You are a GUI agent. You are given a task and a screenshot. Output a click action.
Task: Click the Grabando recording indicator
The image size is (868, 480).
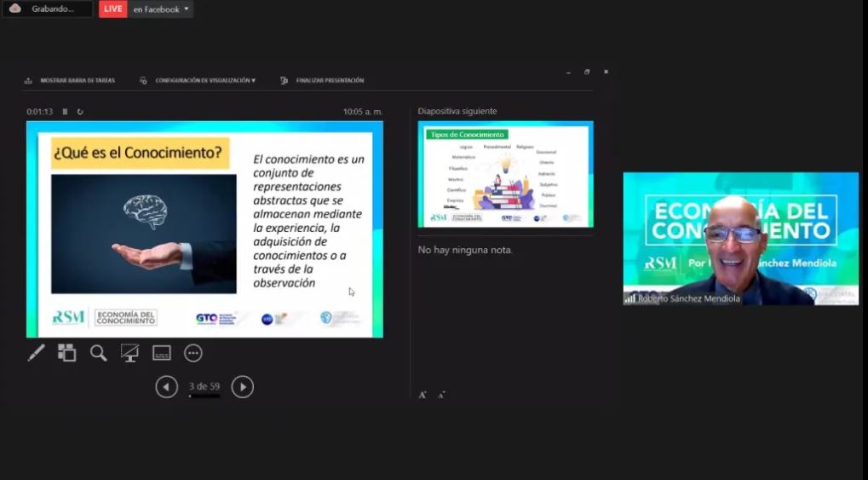click(x=47, y=9)
